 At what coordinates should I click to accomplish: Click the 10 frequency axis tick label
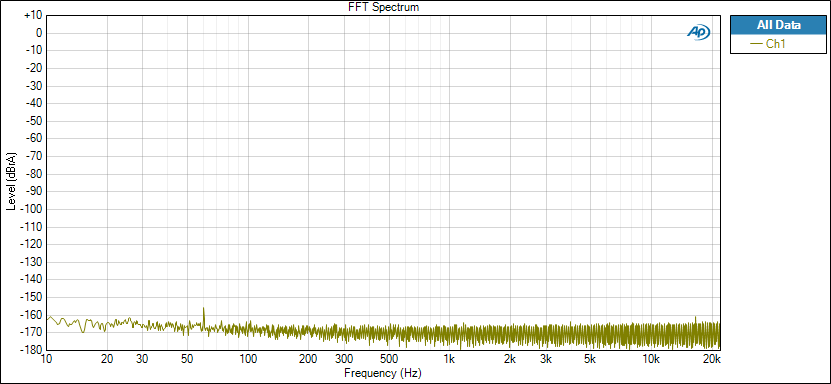click(47, 359)
